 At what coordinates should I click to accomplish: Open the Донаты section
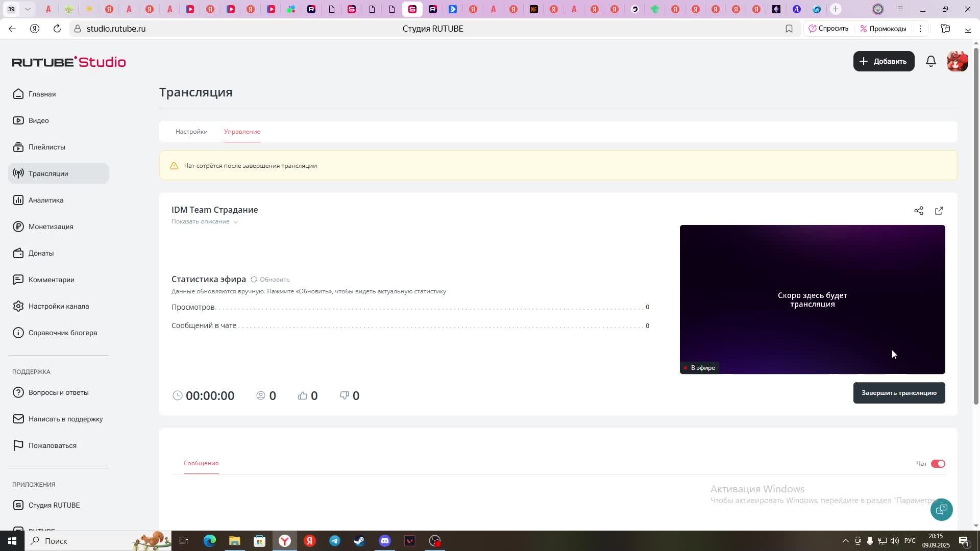coord(42,253)
